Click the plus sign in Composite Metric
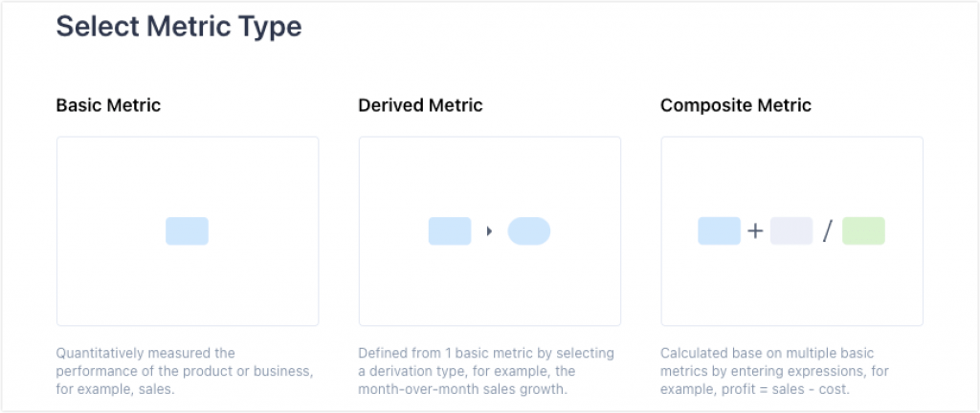The height and width of the screenshot is (413, 980). coord(756,231)
